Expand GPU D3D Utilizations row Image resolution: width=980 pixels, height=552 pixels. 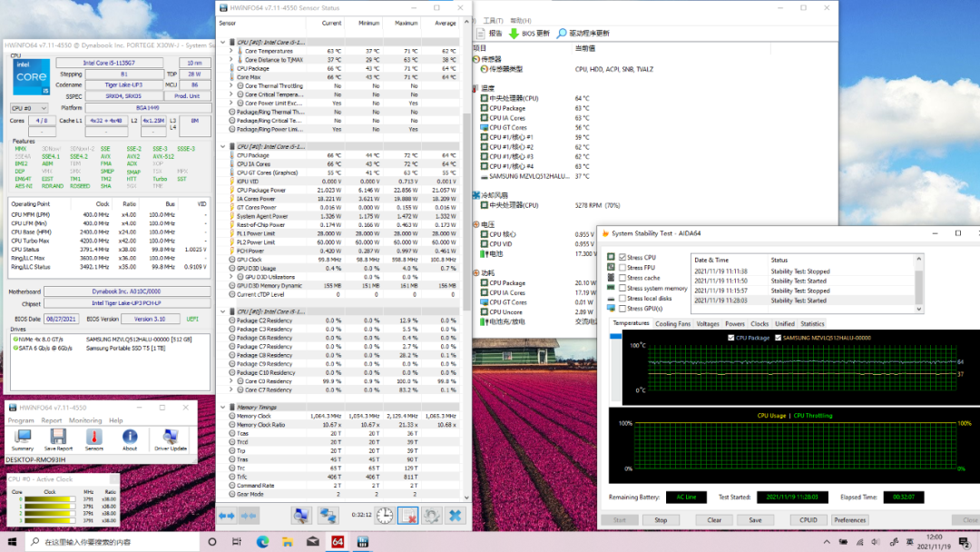coord(231,277)
